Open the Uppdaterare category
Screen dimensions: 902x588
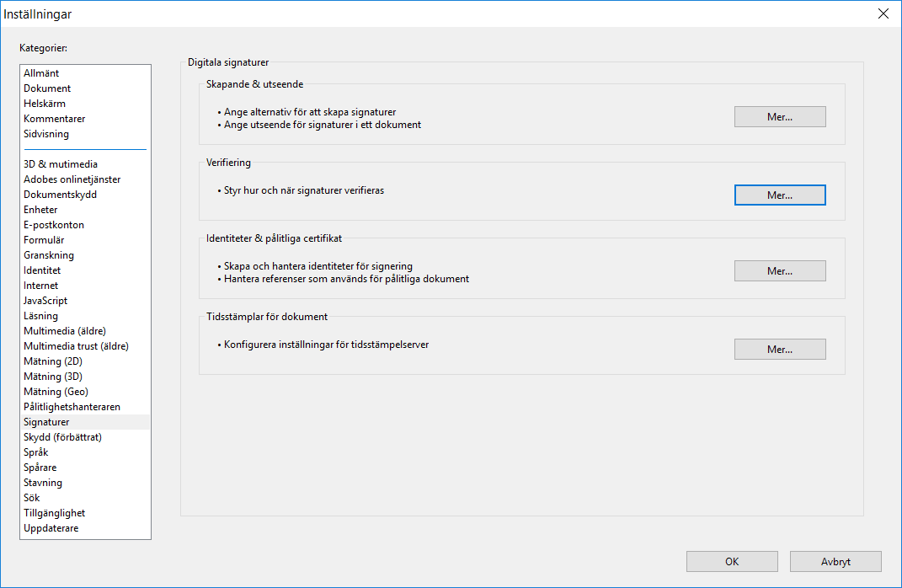click(51, 528)
